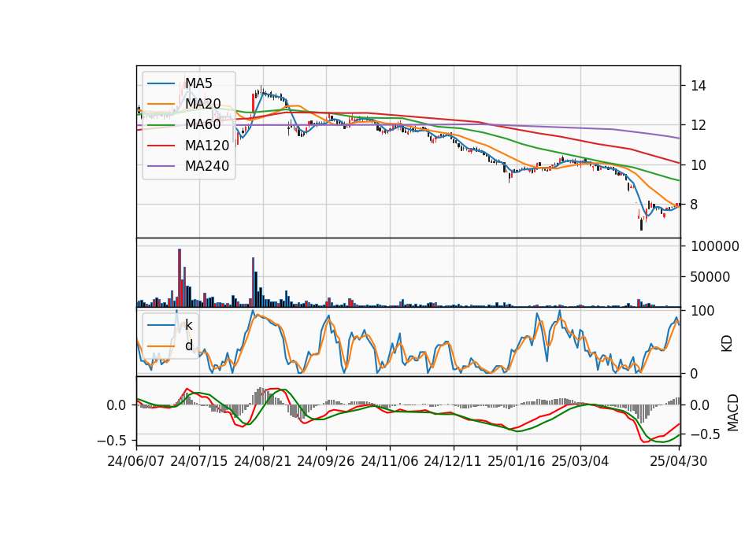Click the 25/01/16 date tick label
The height and width of the screenshot is (543, 756).
[x=517, y=461]
